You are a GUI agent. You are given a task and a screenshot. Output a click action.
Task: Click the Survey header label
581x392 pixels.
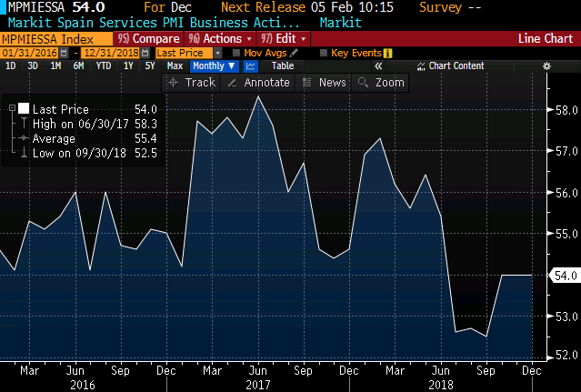coord(441,7)
